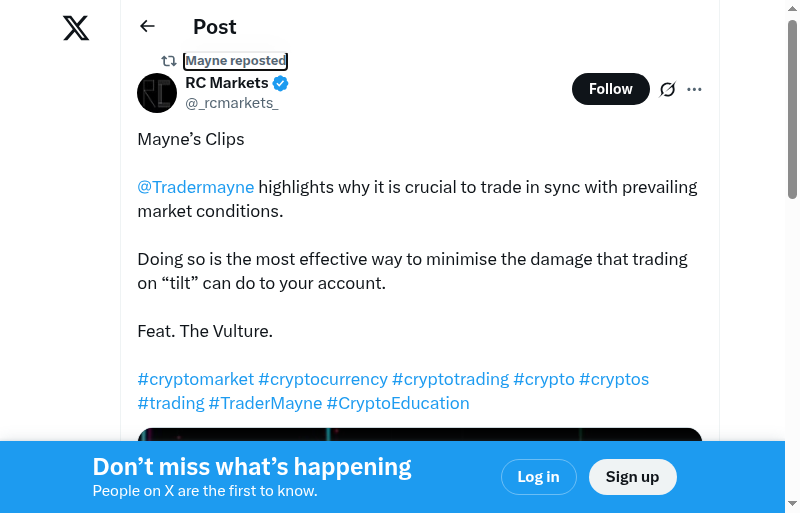The image size is (800, 513).
Task: Open the post's three-dot More menu
Action: [x=695, y=89]
